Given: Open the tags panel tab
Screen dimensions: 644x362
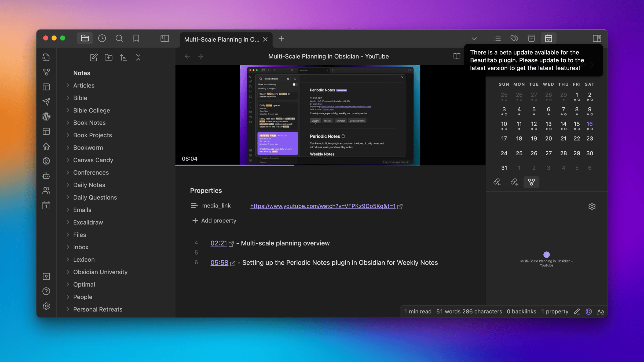Looking at the screenshot, I should tap(514, 38).
